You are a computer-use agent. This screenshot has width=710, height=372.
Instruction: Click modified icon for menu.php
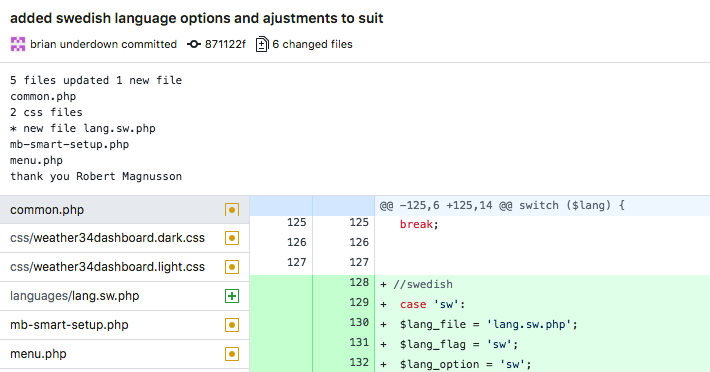232,354
